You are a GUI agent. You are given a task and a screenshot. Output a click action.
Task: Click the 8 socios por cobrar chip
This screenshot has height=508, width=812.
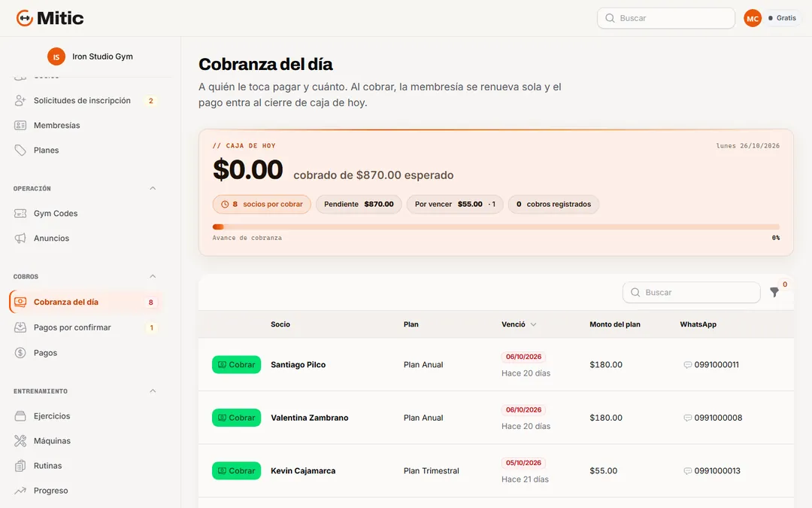click(262, 204)
